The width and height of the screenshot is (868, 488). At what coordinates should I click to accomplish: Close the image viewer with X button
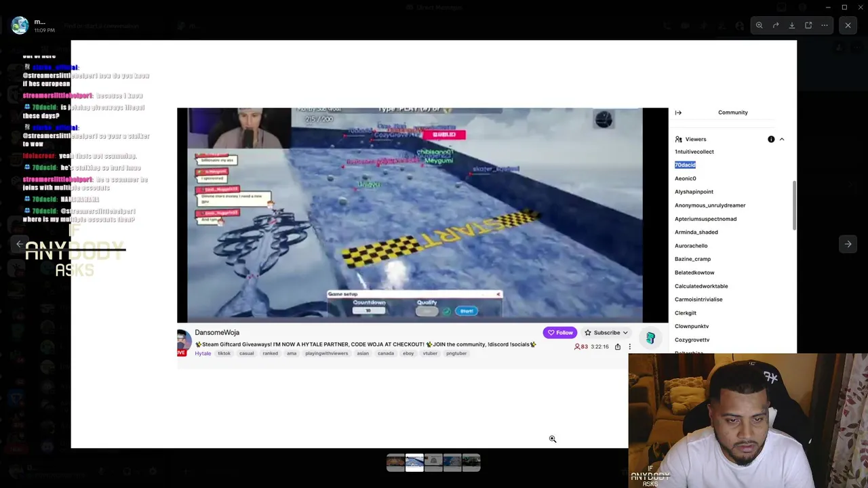click(x=848, y=25)
